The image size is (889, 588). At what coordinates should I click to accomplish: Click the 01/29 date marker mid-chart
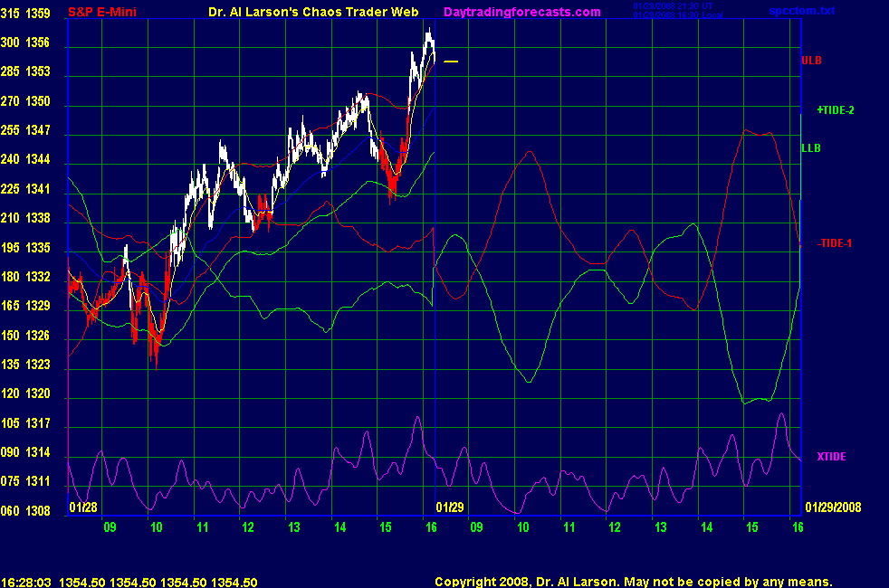[x=449, y=507]
